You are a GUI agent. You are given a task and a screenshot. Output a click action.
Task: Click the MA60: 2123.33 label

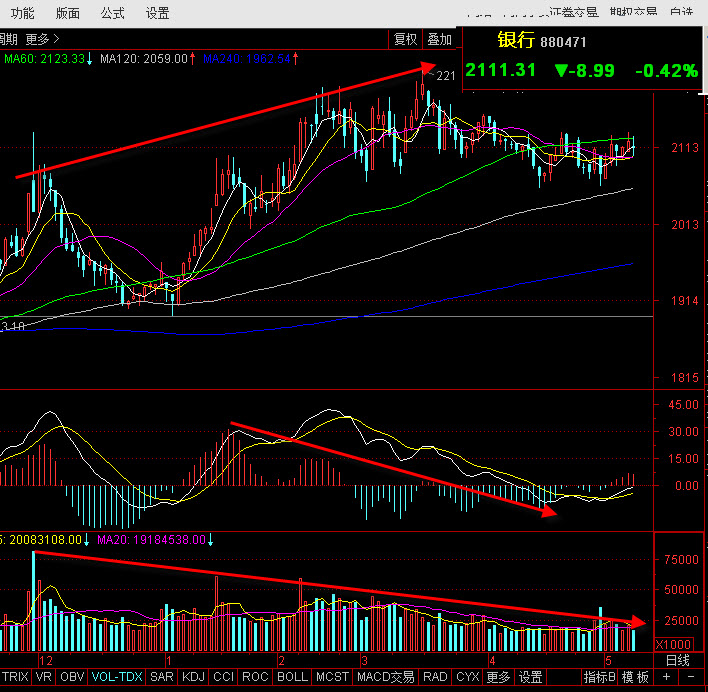pyautogui.click(x=44, y=59)
